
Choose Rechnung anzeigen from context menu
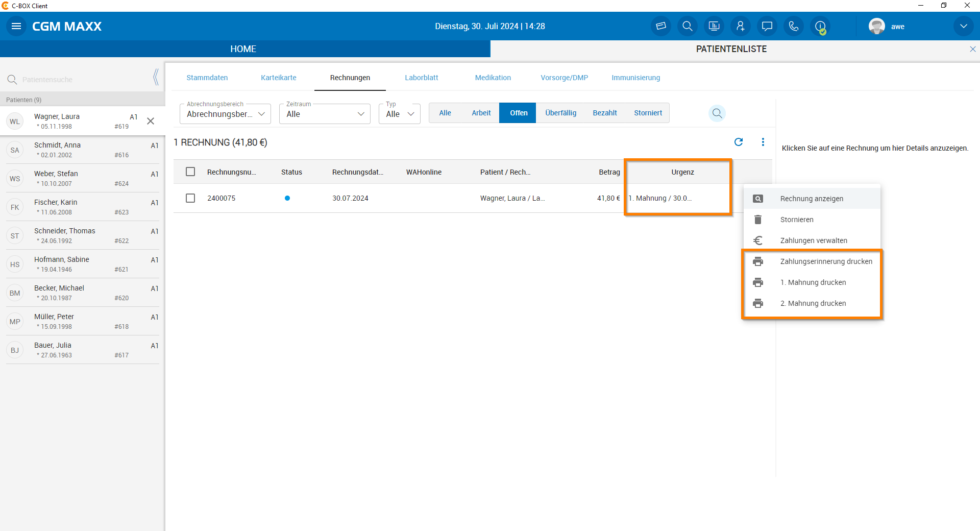[x=812, y=199]
